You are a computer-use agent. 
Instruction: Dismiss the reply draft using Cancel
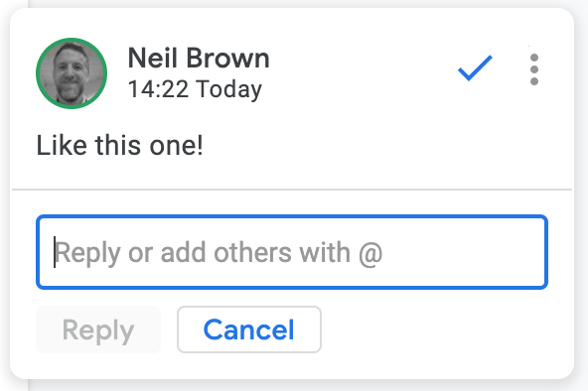tap(249, 329)
